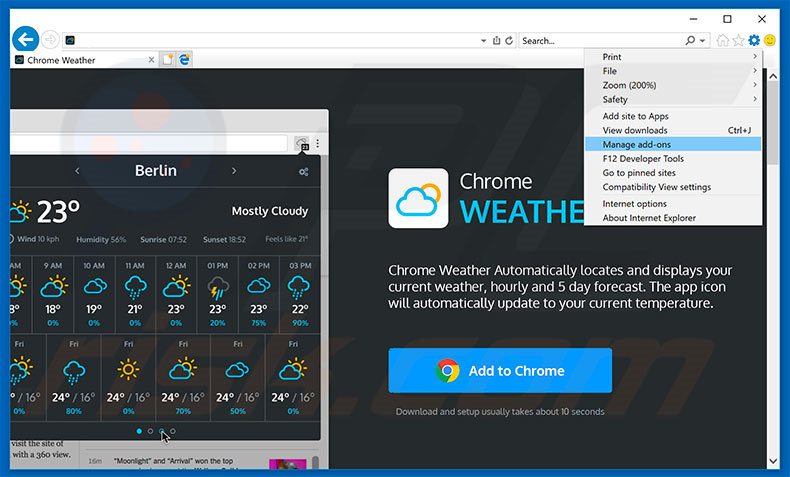This screenshot has height=477, width=790.
Task: Click the 01 PM thunderstorm icon
Action: [x=218, y=288]
